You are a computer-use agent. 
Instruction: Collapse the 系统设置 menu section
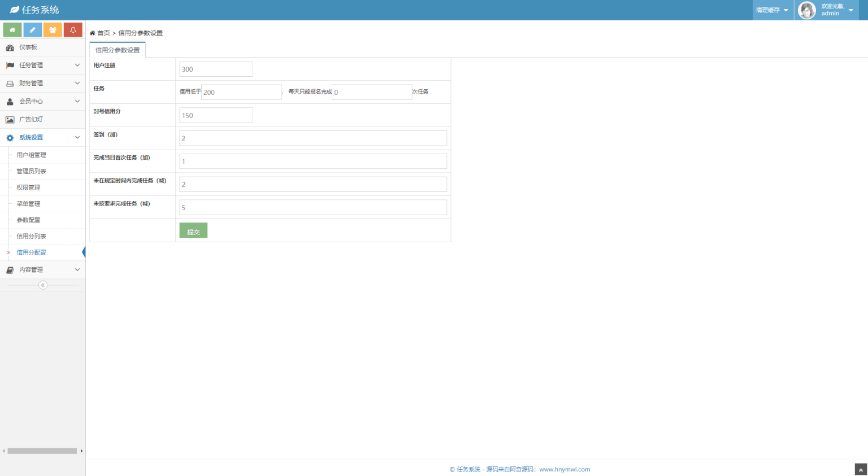click(42, 138)
